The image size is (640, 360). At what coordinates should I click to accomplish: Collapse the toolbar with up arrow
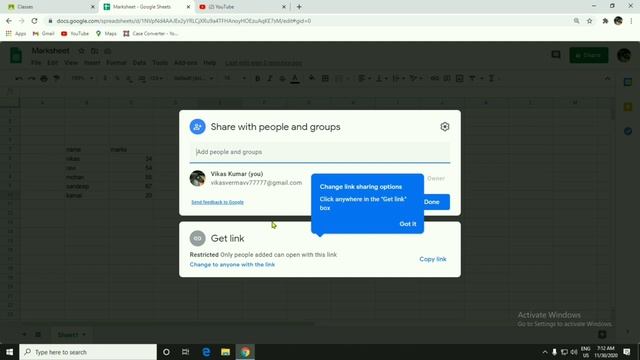(607, 78)
